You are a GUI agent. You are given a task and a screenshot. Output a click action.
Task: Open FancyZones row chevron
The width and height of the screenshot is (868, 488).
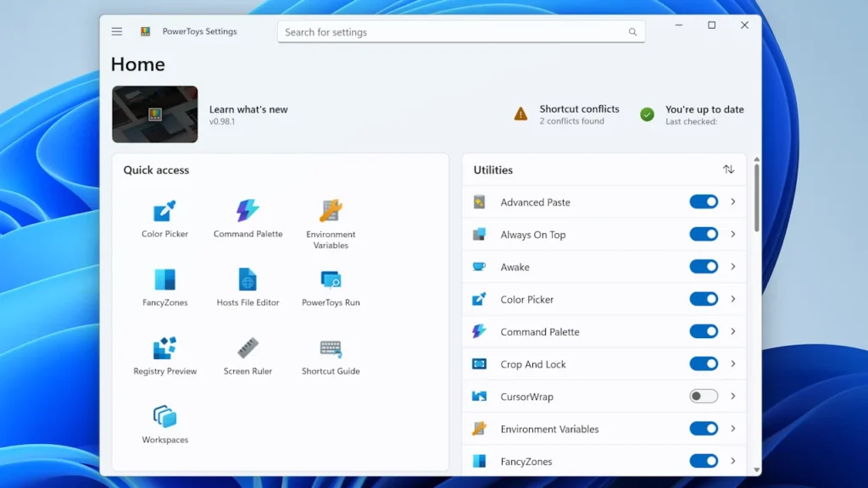coord(733,461)
